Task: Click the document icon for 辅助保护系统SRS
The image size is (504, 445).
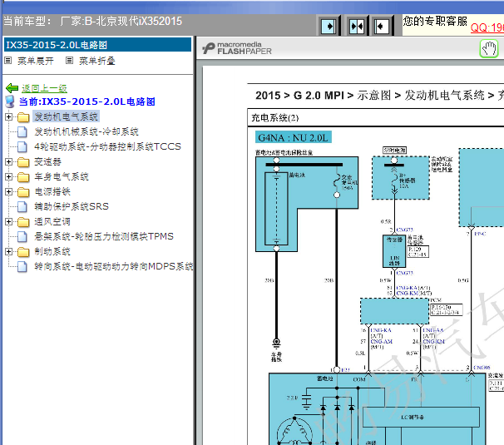Action: 22,207
